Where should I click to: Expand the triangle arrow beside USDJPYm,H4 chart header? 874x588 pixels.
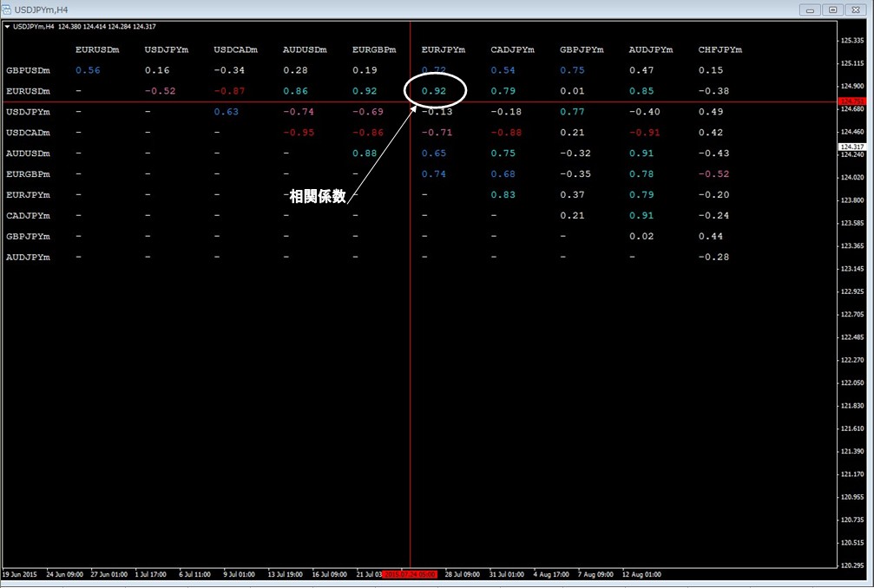coord(7,27)
